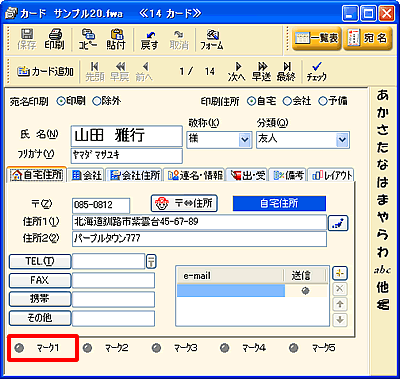Go to first card with 先頭
This screenshot has height=379, width=400.
coord(95,71)
